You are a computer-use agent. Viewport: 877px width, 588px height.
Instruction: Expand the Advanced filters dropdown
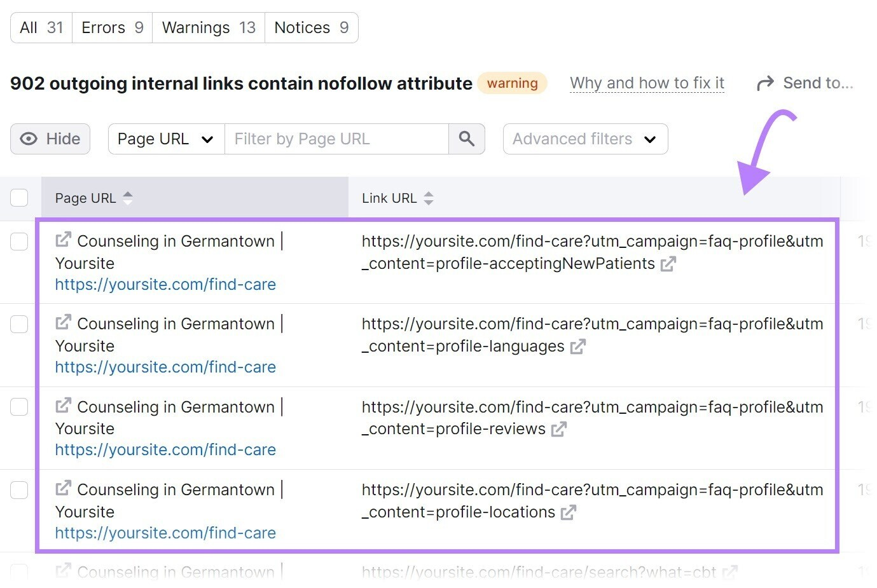tap(584, 139)
